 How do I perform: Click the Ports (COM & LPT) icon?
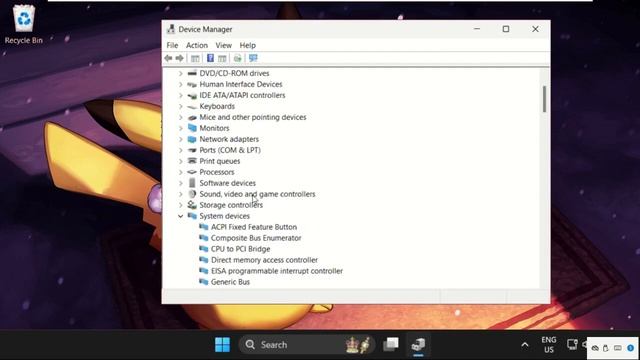(x=192, y=150)
